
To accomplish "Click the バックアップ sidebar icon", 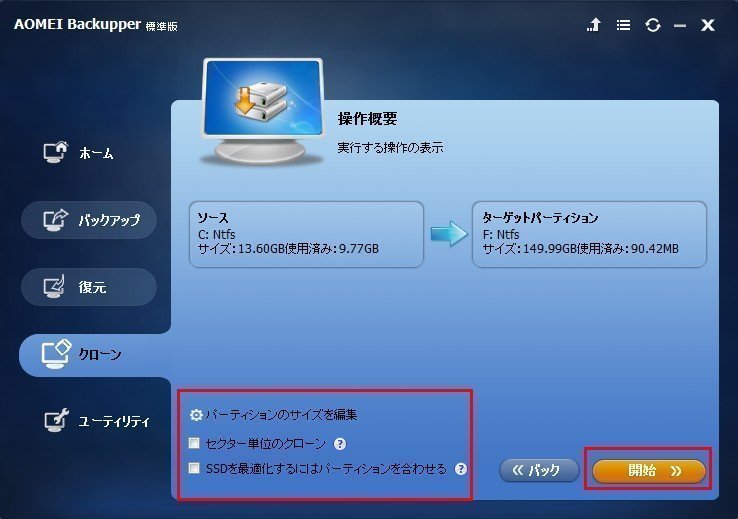I will [56, 220].
